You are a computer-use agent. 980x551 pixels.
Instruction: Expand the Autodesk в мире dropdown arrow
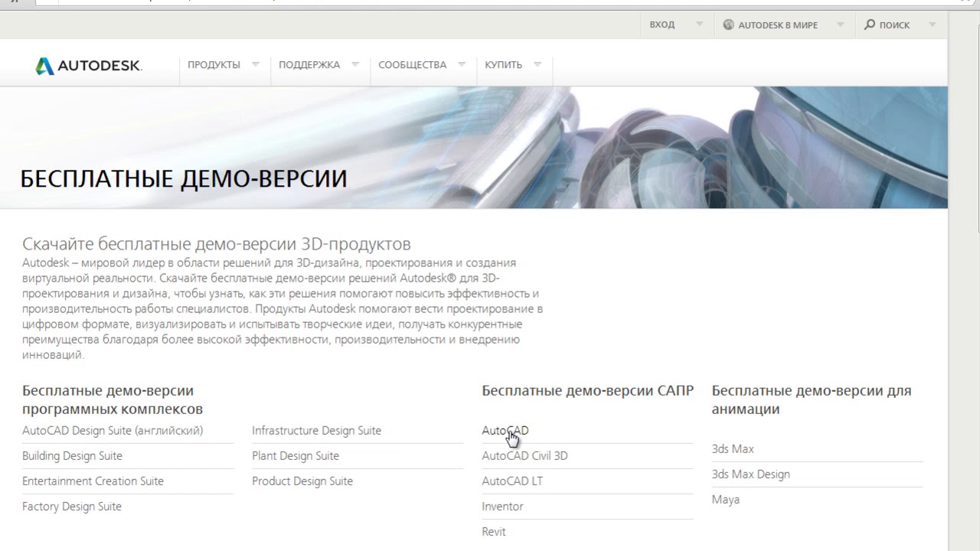pyautogui.click(x=840, y=24)
